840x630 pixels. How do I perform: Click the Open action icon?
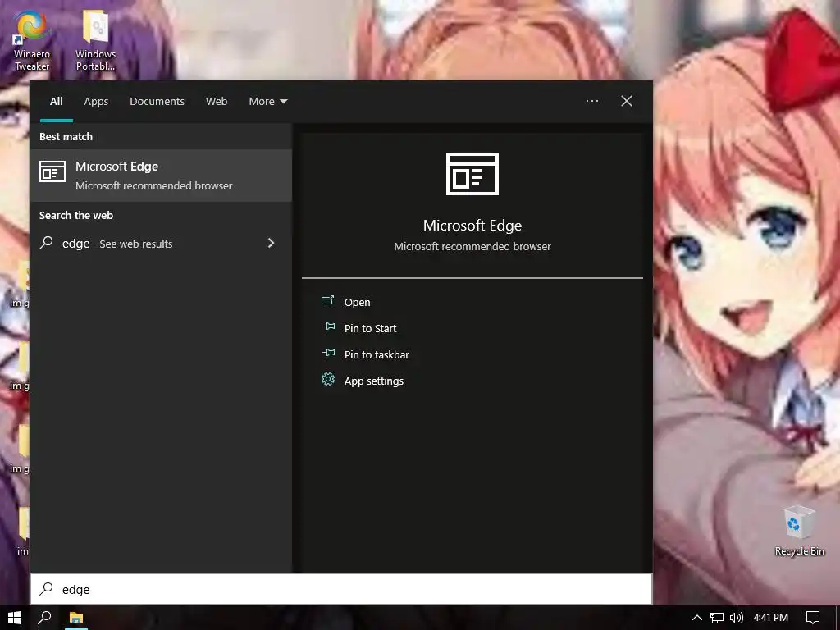(x=327, y=300)
